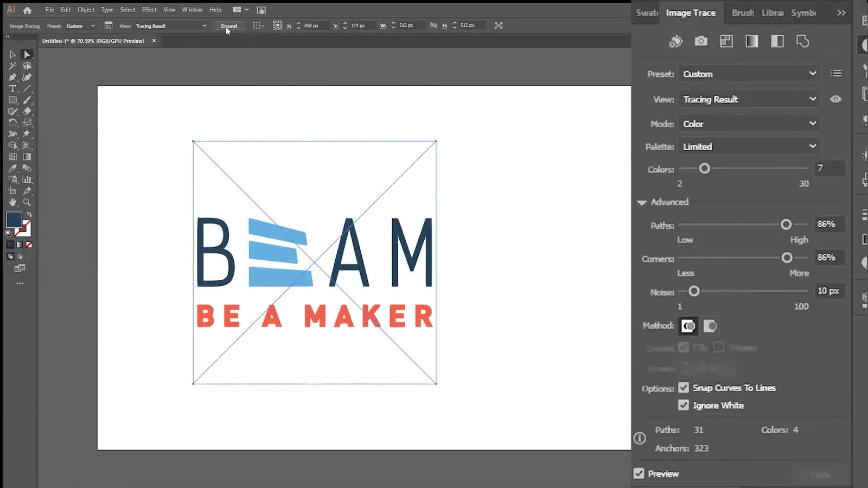868x488 pixels.
Task: Switch to the Image Trace tab
Action: [691, 12]
